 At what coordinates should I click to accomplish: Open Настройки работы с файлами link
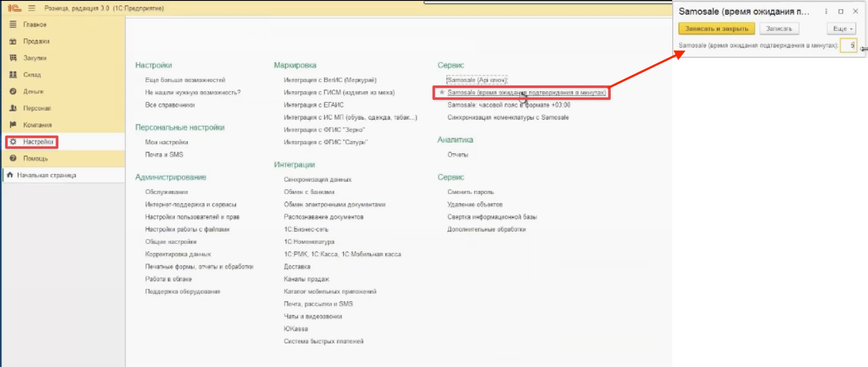tap(187, 229)
